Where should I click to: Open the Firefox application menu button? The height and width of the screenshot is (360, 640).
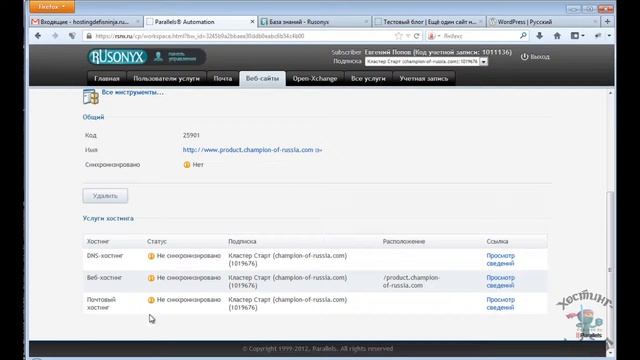tap(52, 7)
